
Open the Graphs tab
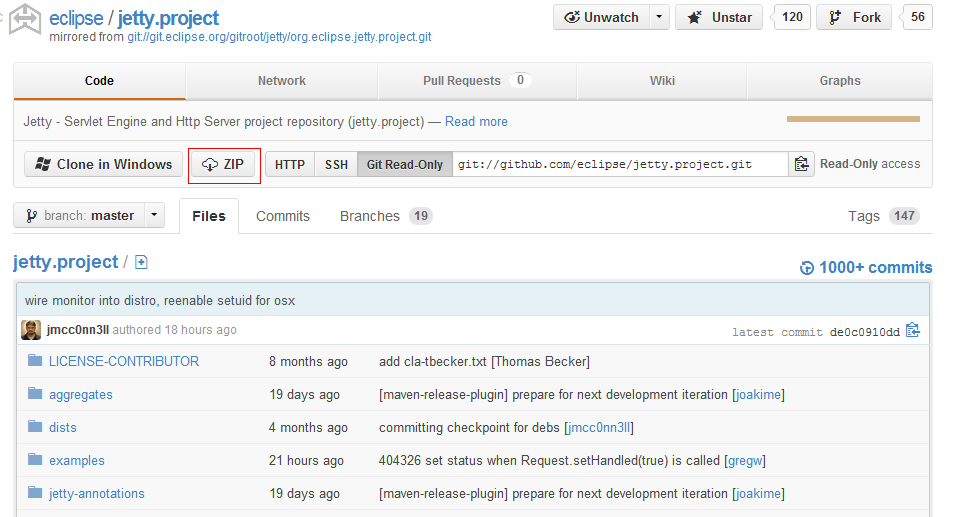(840, 81)
